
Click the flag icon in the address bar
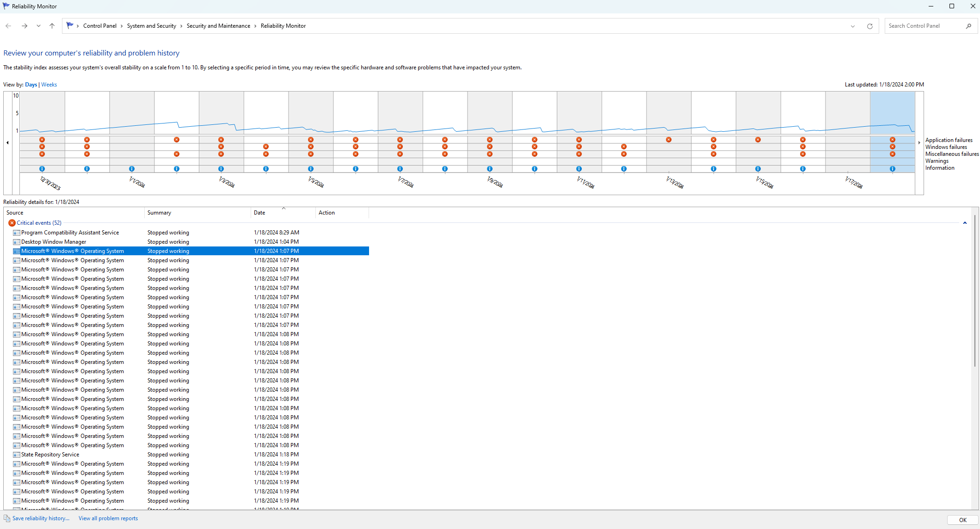[x=70, y=25]
